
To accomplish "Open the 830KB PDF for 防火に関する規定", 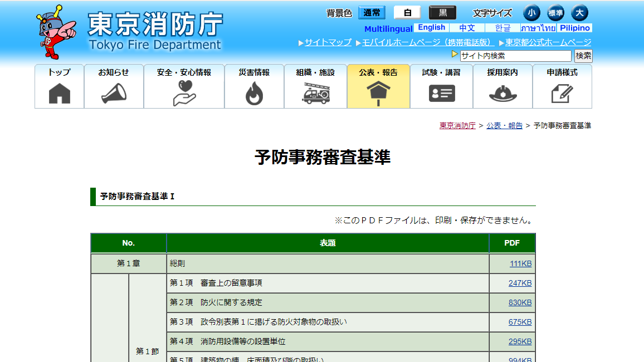I will [520, 302].
